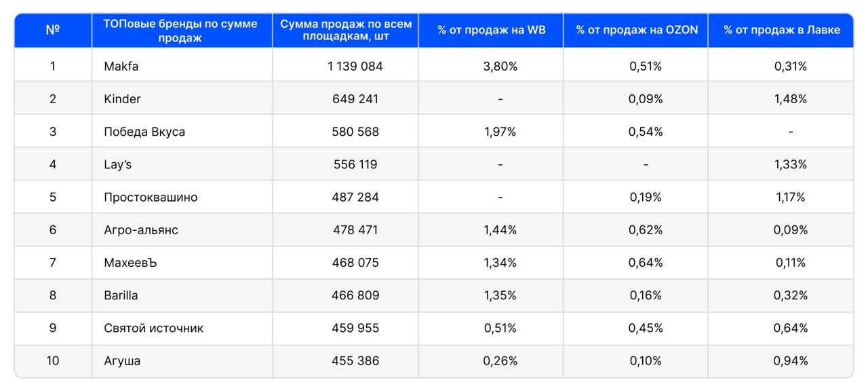Viewport: 868px width, 391px height.
Task: Click Makfa's total sales value 1 139 084
Action: click(355, 67)
